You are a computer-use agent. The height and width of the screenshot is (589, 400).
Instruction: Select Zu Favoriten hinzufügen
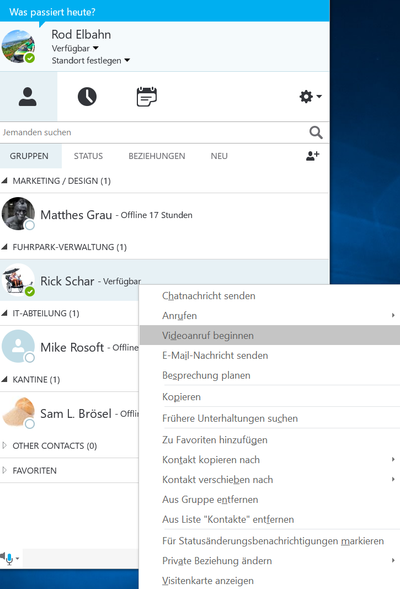click(269, 439)
